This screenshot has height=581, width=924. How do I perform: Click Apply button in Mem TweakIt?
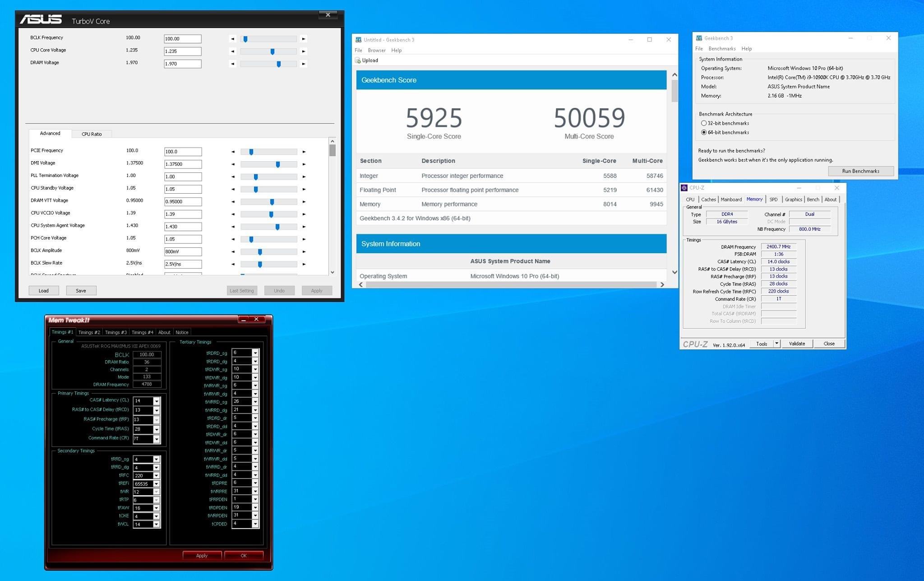pos(202,556)
